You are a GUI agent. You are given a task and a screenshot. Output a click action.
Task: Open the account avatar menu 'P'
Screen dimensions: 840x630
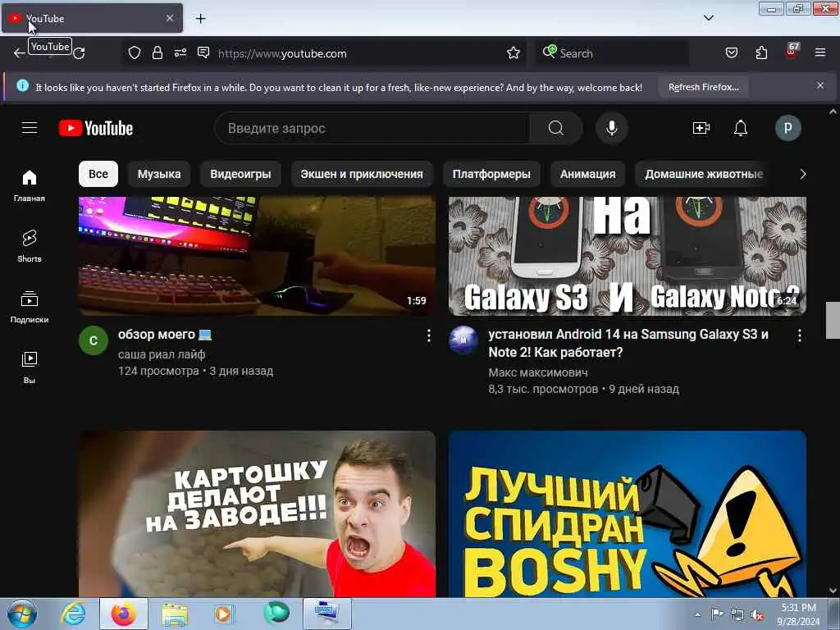point(787,128)
